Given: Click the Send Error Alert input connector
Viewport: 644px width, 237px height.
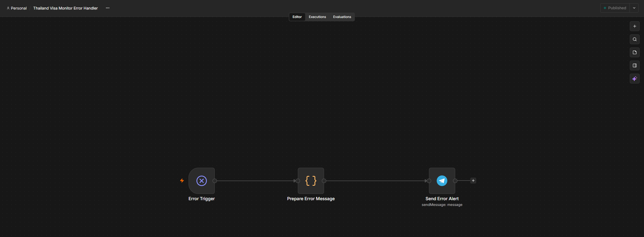Looking at the screenshot, I should (x=429, y=181).
